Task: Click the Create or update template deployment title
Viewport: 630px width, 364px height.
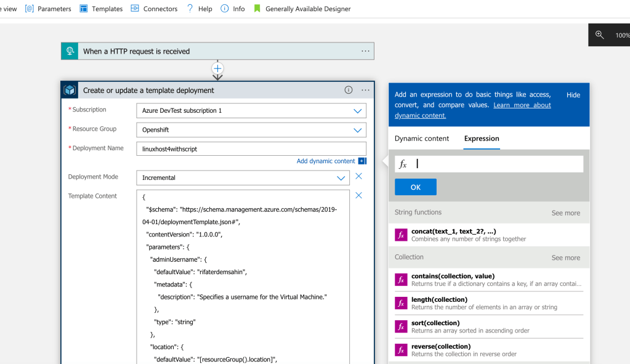Action: [148, 91]
